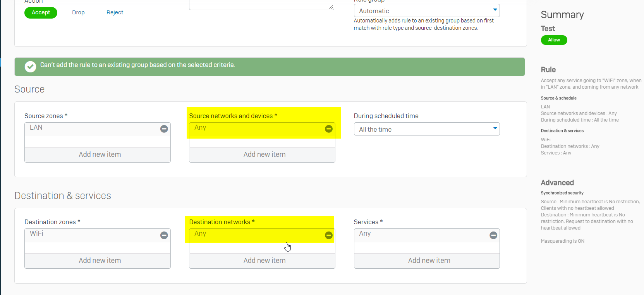Viewport: 644px width, 295px height.
Task: Remove Any from Source networks and devices
Action: pyautogui.click(x=329, y=129)
